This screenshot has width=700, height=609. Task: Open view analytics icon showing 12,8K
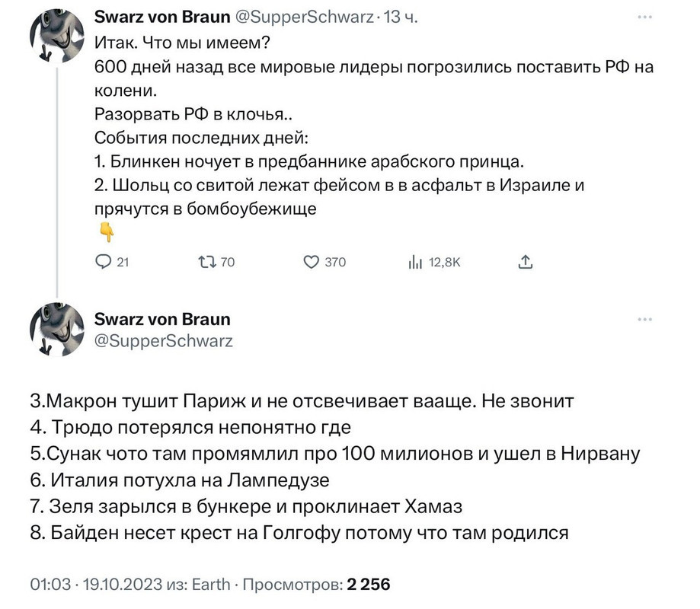pos(415,262)
